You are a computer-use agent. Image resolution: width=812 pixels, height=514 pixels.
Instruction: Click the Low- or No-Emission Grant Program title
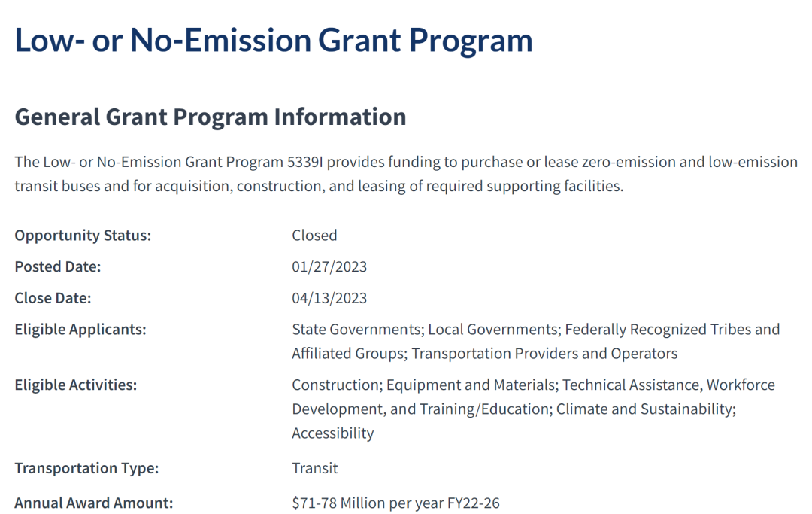tap(274, 41)
